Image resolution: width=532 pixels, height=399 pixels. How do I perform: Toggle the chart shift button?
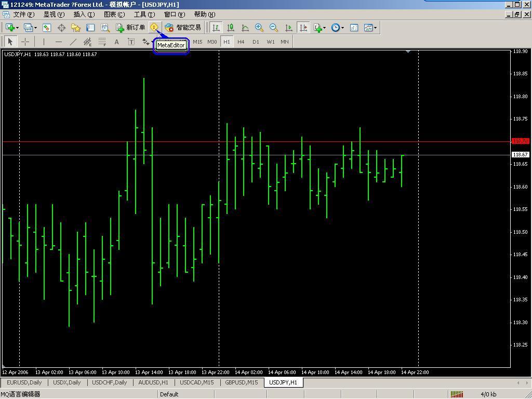(x=303, y=28)
